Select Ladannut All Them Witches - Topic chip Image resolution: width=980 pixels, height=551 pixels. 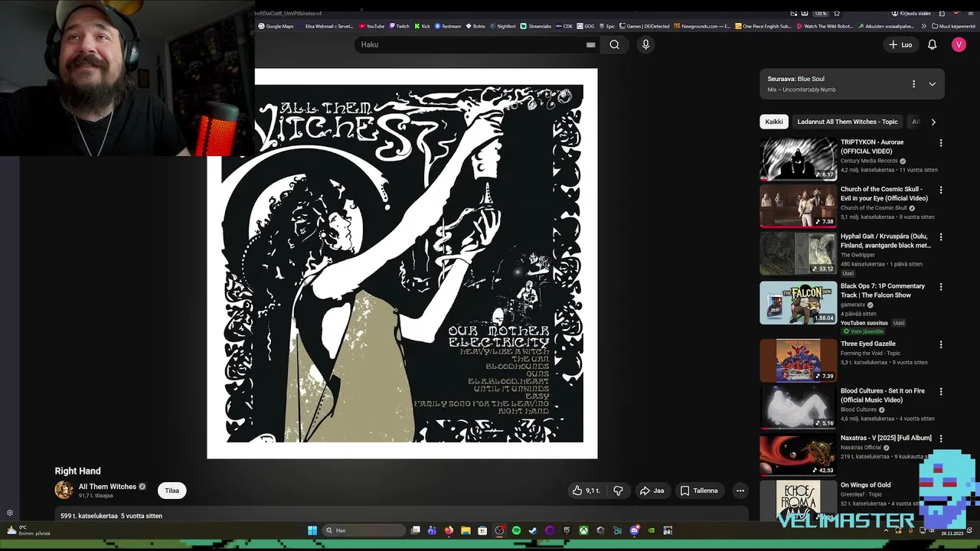(847, 122)
